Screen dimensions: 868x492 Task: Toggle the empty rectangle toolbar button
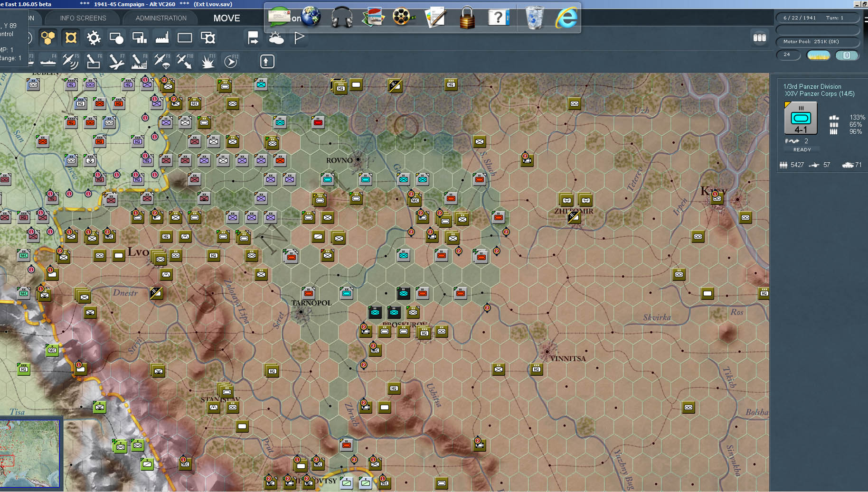pos(185,37)
